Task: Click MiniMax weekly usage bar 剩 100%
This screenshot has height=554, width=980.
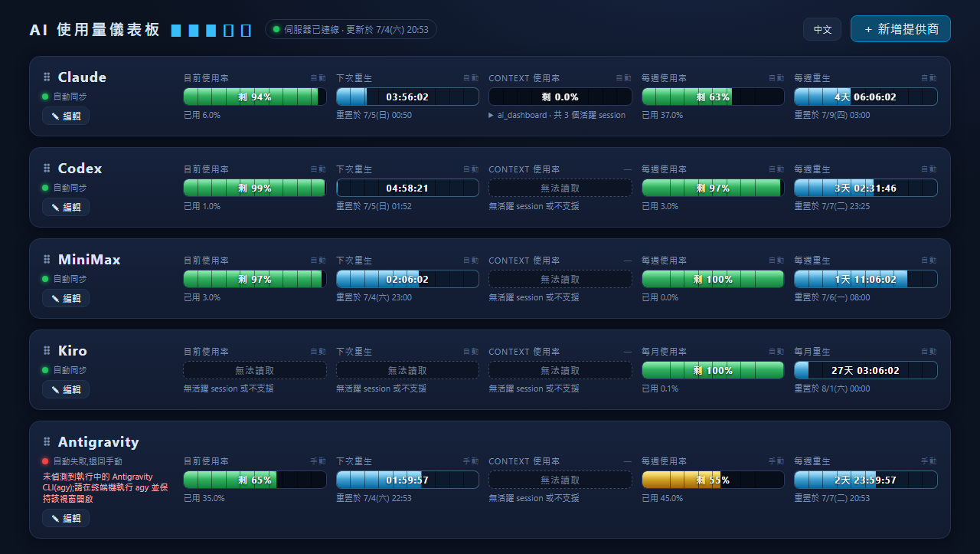Action: (713, 279)
